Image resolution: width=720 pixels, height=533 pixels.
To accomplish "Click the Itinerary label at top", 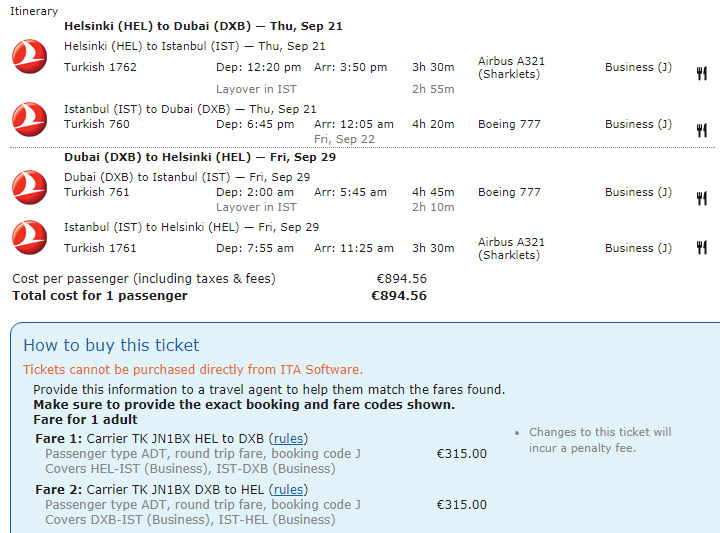I will [x=34, y=11].
